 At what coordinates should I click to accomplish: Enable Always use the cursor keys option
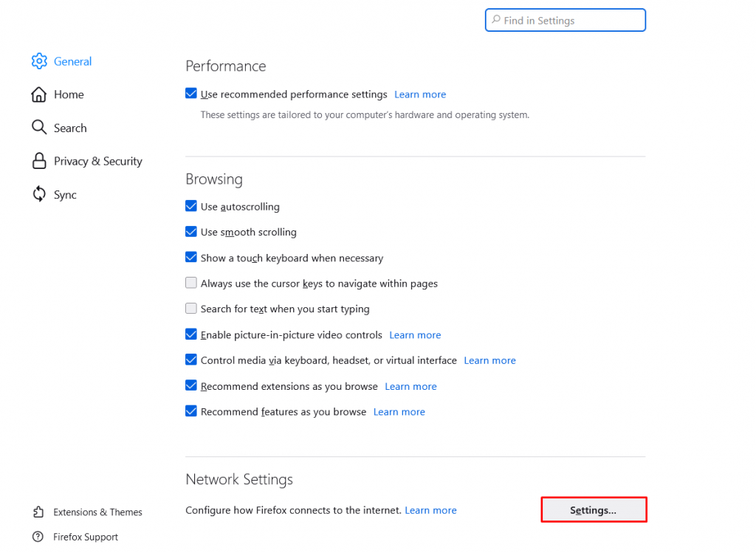(x=191, y=283)
